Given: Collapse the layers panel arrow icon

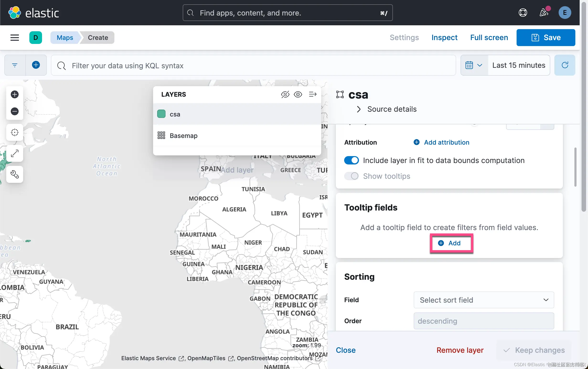Looking at the screenshot, I should coord(313,94).
